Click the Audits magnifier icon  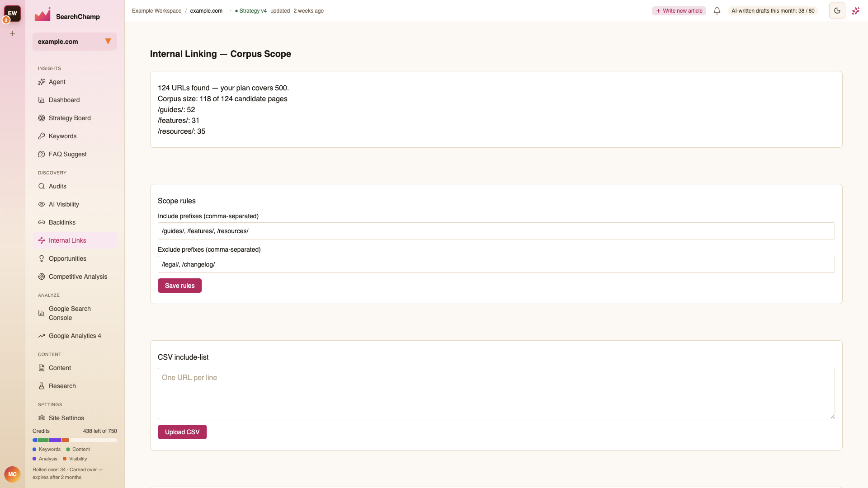tap(42, 186)
